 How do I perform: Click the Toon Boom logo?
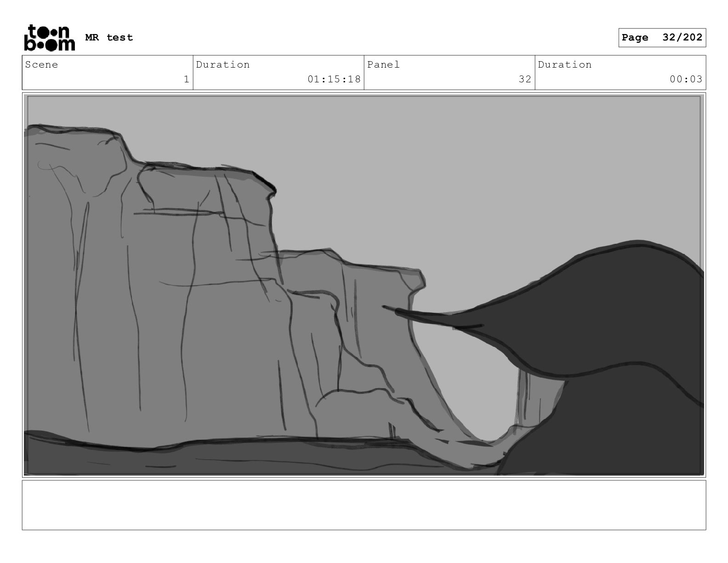(49, 37)
